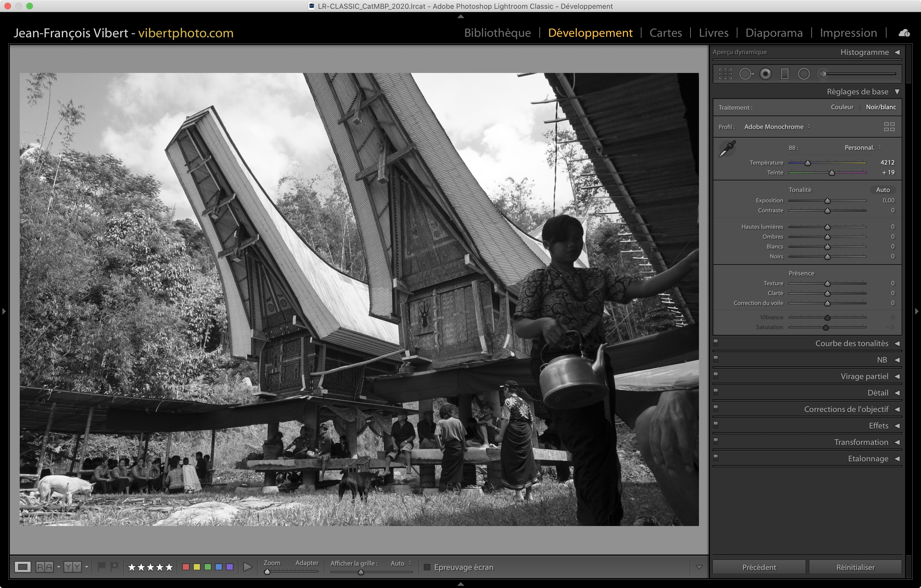Click the Auto tonality button
Viewport: 921px width, 588px height.
pyautogui.click(x=883, y=190)
